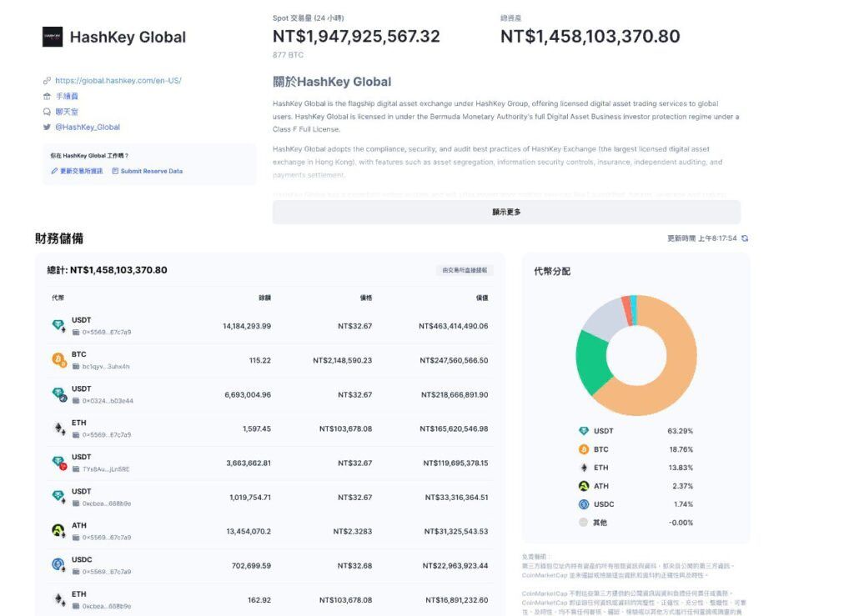Image resolution: width=854 pixels, height=616 pixels.
Task: Click the link icon before the website URL
Action: pos(46,80)
